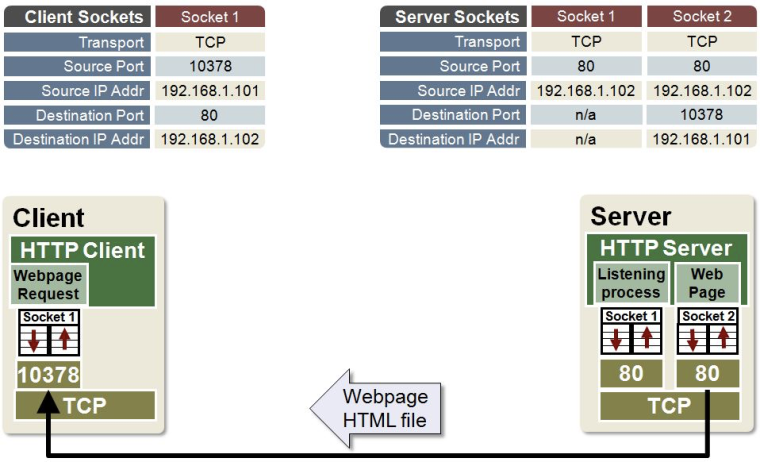Click the up arrow in server Socket 2

[722, 338]
